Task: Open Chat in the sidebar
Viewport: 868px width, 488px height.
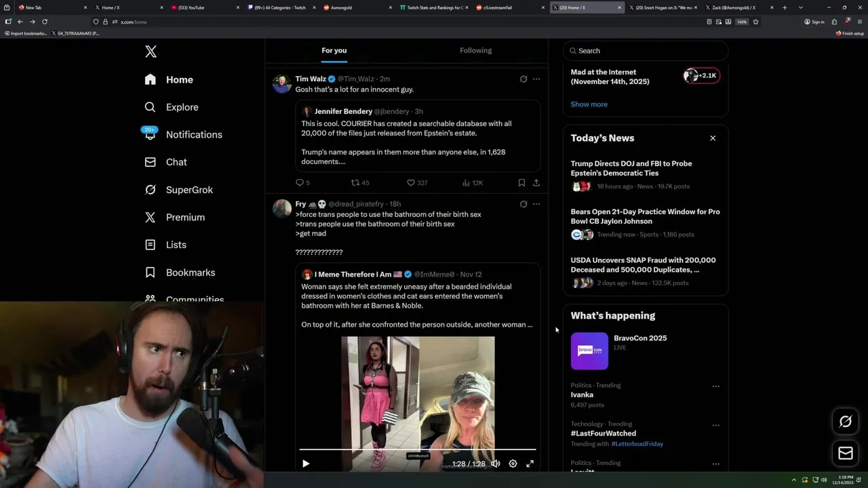Action: [166, 162]
